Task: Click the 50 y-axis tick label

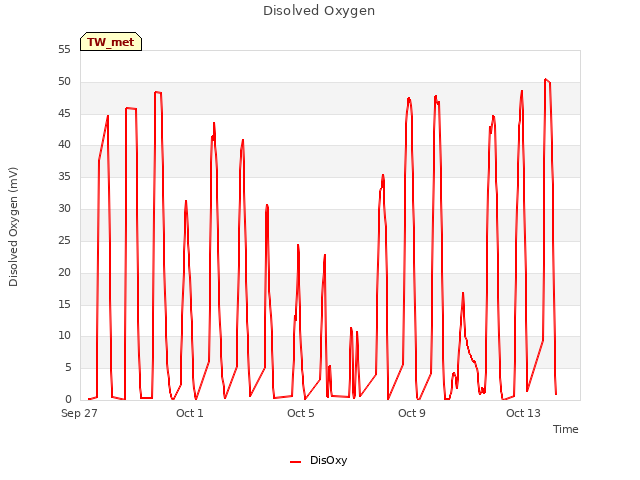Action: 64,82
